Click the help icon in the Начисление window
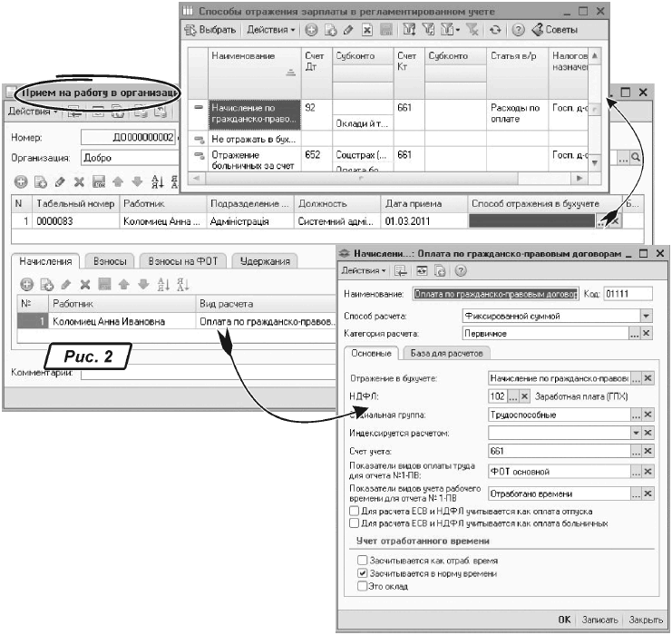Screen dimensions: 672x635 click(461, 271)
